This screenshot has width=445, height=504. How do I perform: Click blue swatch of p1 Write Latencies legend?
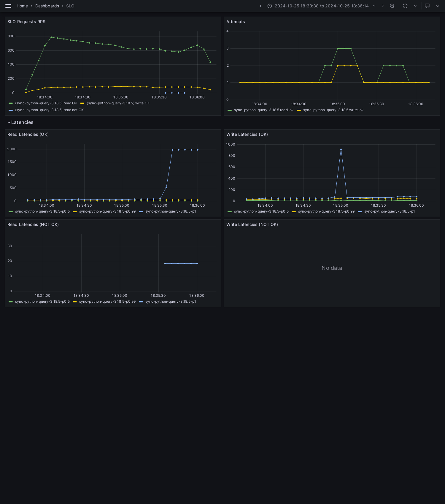[360, 211]
